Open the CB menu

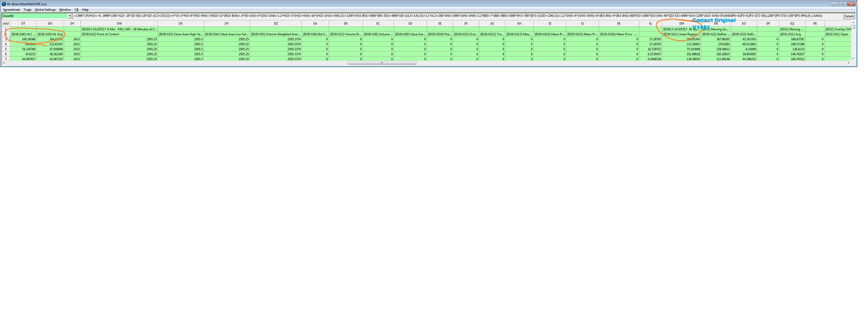point(77,10)
